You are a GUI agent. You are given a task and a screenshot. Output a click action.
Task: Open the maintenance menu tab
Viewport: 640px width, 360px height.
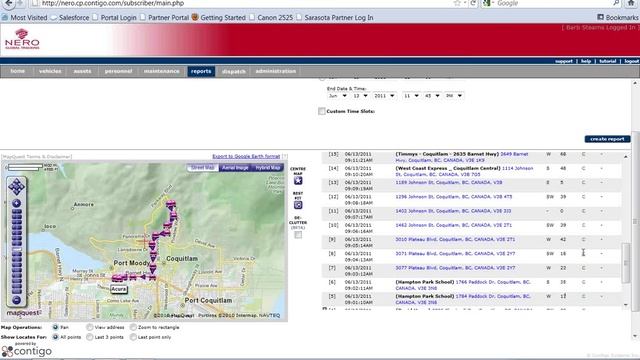coord(162,71)
